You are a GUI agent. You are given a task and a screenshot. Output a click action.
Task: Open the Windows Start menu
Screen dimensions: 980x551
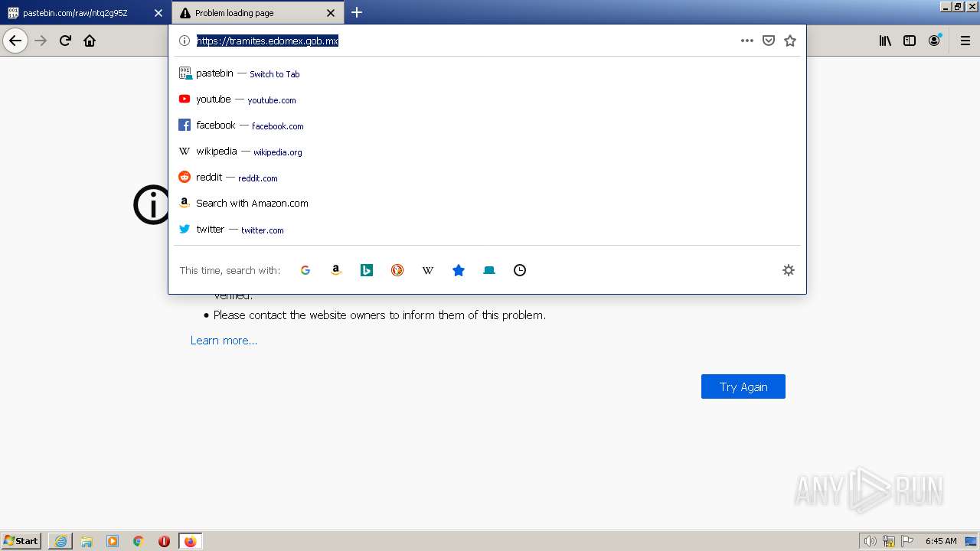point(21,541)
